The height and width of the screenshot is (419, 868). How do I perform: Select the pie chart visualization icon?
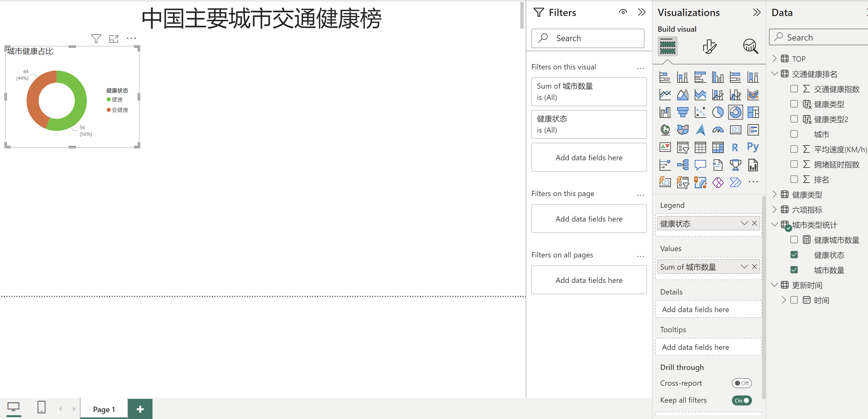click(717, 112)
